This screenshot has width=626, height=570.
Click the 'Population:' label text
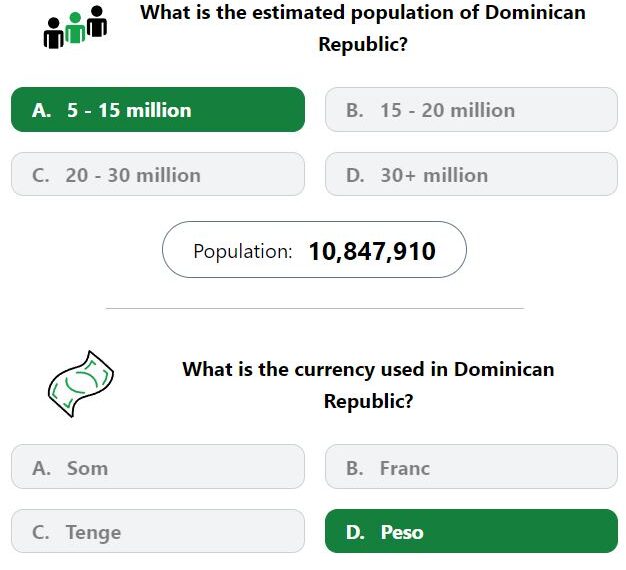click(243, 251)
